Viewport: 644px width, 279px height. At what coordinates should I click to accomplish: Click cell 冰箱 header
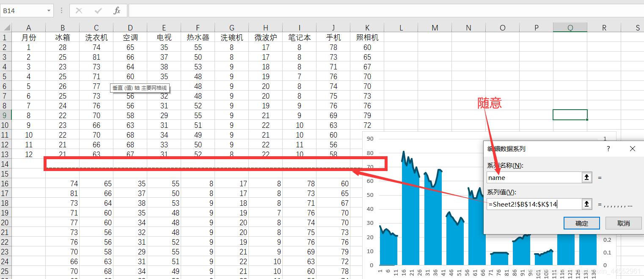tap(63, 37)
